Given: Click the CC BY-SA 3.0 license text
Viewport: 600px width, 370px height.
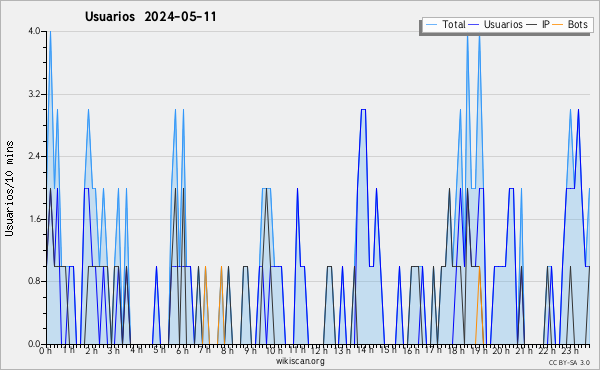Looking at the screenshot, I should pyautogui.click(x=569, y=362).
